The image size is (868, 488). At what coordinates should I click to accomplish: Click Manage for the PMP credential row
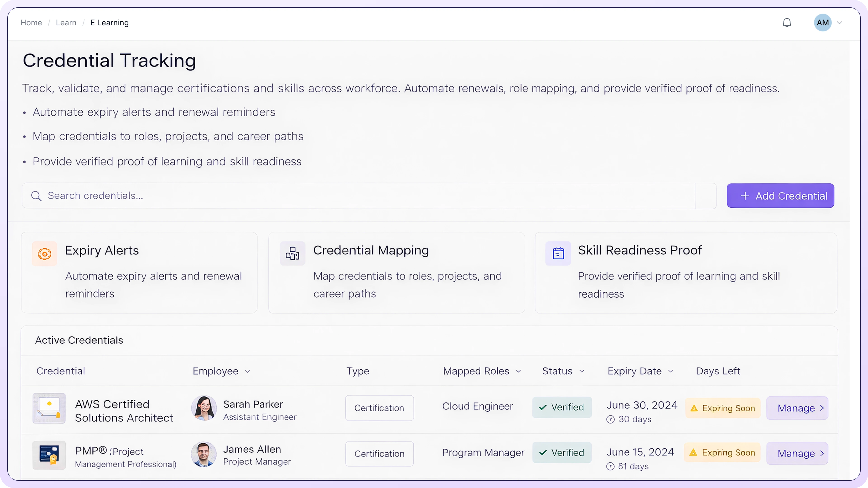click(x=797, y=453)
